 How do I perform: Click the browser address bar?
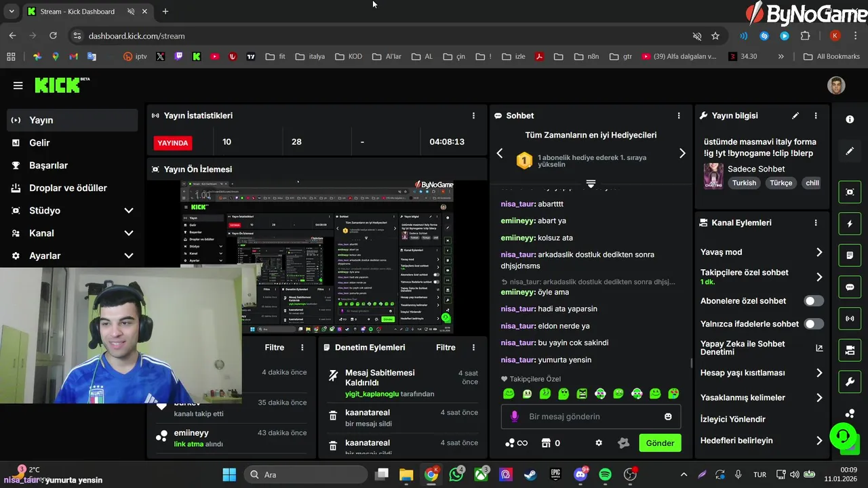click(380, 36)
